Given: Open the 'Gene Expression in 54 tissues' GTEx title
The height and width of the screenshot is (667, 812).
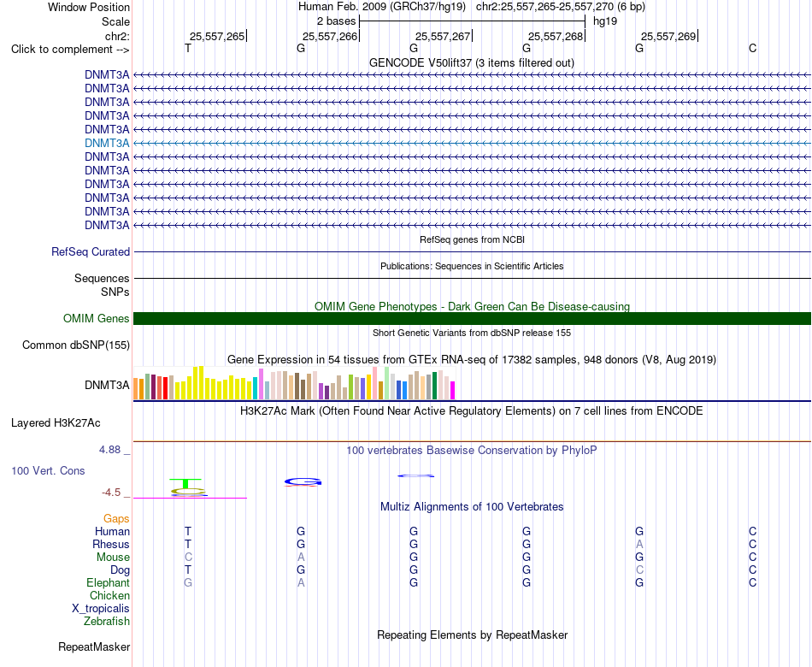Looking at the screenshot, I should [x=472, y=360].
